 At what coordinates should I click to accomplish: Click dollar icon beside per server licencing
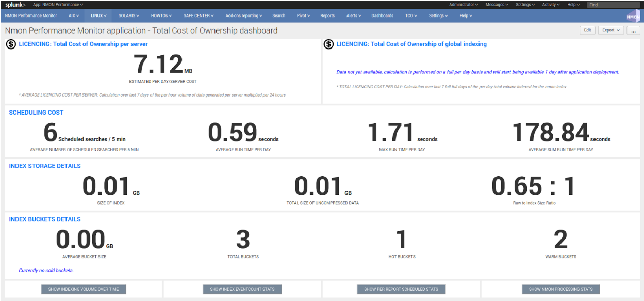click(x=11, y=44)
